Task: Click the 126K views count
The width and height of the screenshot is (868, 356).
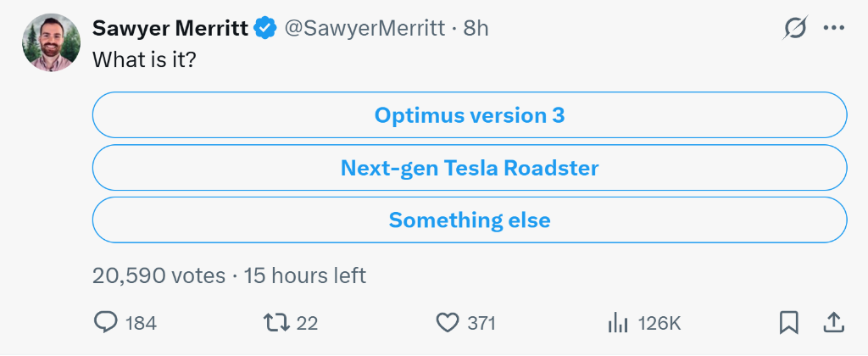Action: (659, 323)
